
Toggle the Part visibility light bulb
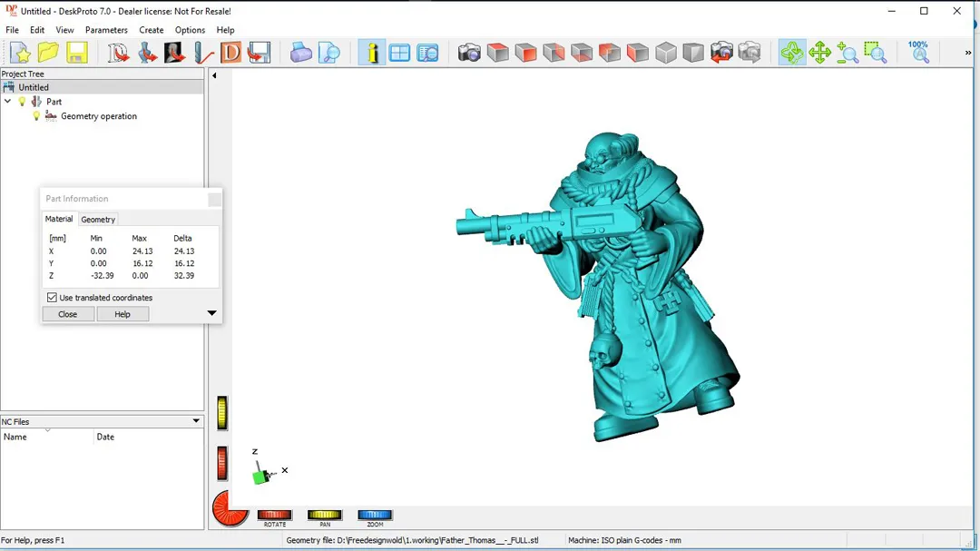pos(23,102)
